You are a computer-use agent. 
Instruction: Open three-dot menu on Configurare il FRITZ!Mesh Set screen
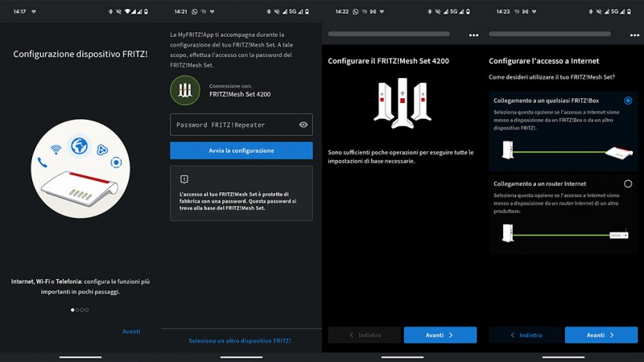click(473, 35)
